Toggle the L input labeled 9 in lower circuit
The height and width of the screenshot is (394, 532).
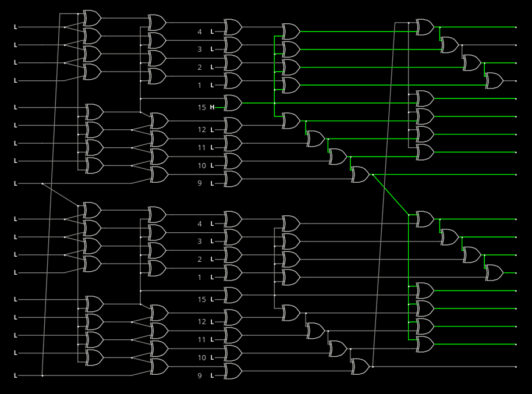tap(212, 376)
